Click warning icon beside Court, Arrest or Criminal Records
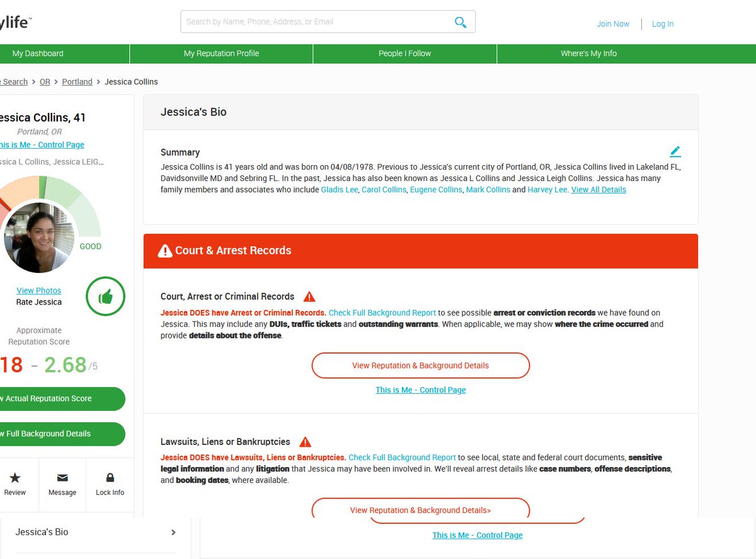Viewport: 756px width, 559px height. (x=309, y=296)
